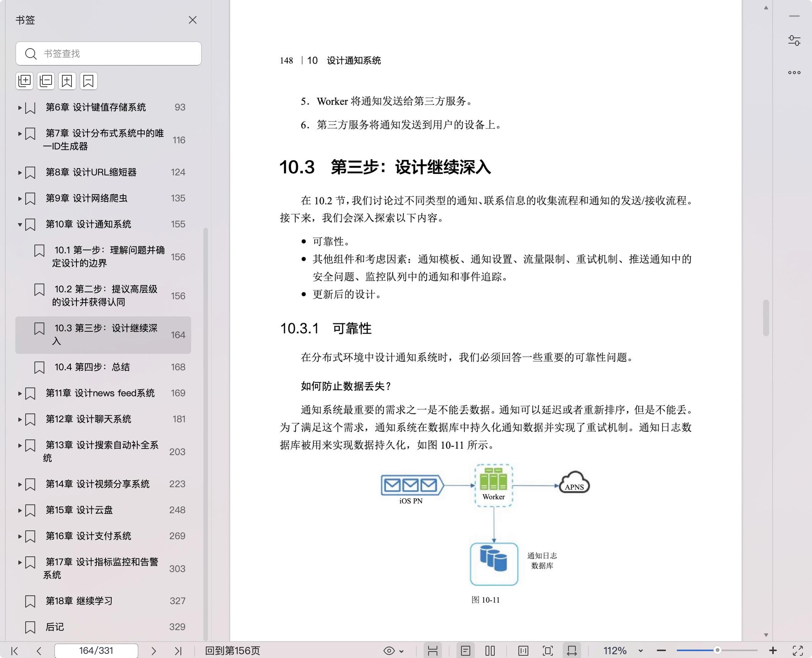Click the bookmark panel scrollbar
This screenshot has width=812, height=658.
(206, 434)
